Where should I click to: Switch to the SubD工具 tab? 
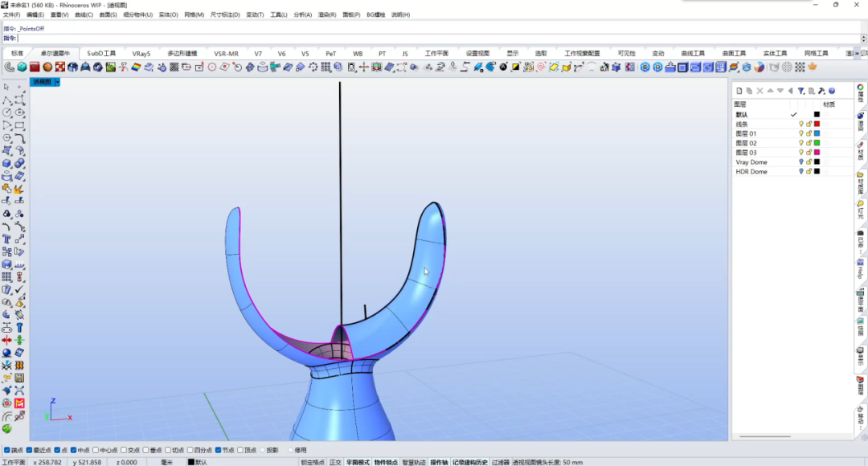101,53
